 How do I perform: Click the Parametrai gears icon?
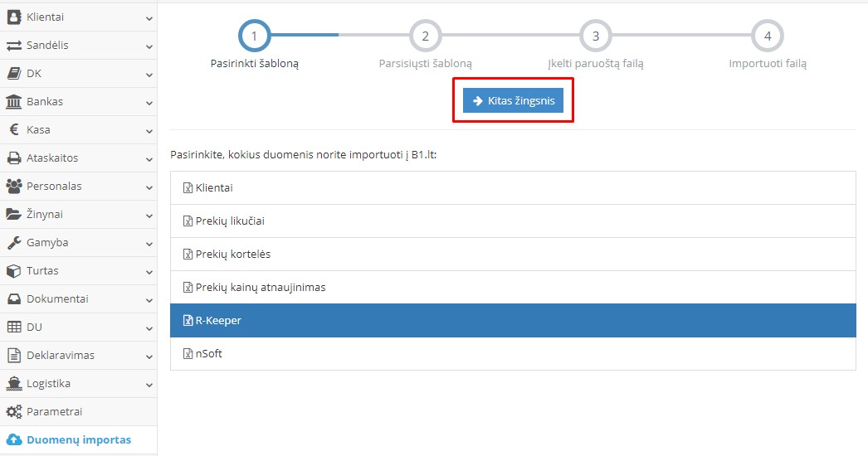[x=14, y=412]
